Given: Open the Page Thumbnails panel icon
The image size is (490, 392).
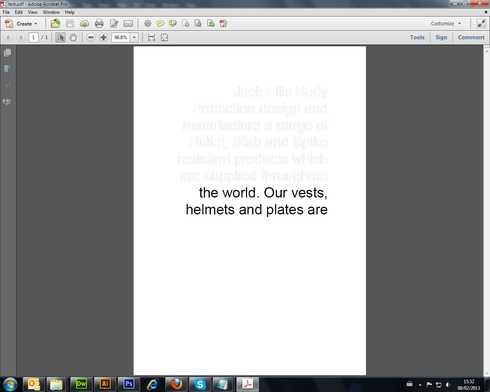Looking at the screenshot, I should [7, 53].
